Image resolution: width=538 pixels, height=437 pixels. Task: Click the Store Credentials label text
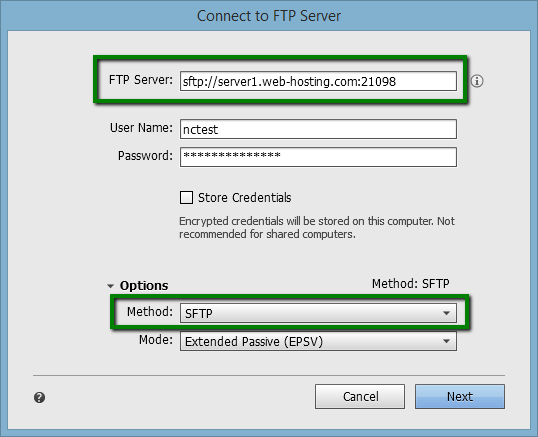(244, 198)
